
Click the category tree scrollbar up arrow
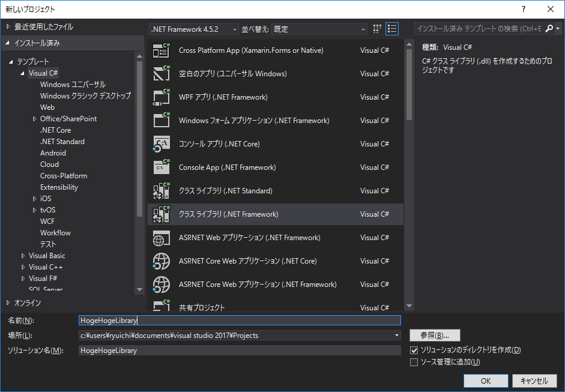click(x=139, y=56)
